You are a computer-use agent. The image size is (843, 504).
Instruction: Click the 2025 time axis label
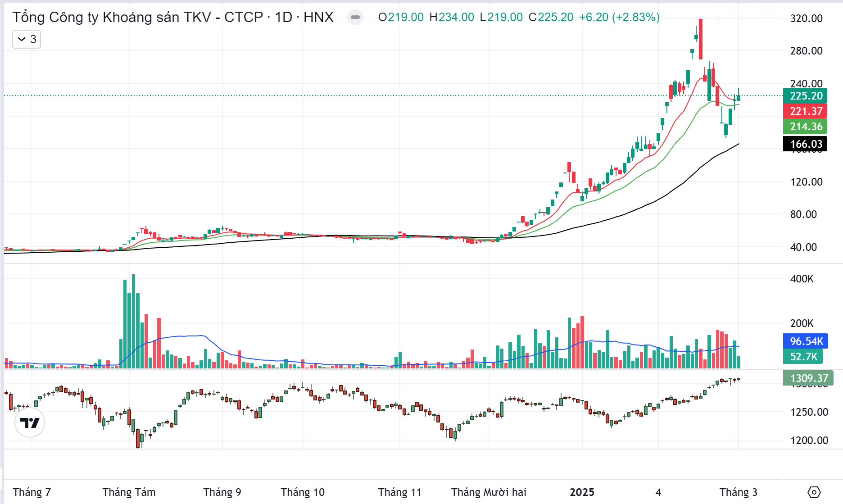[x=582, y=492]
